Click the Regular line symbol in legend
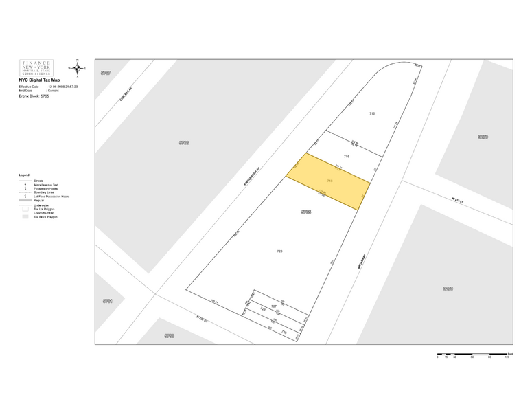Screen dimensions: 532x404 [x=24, y=200]
